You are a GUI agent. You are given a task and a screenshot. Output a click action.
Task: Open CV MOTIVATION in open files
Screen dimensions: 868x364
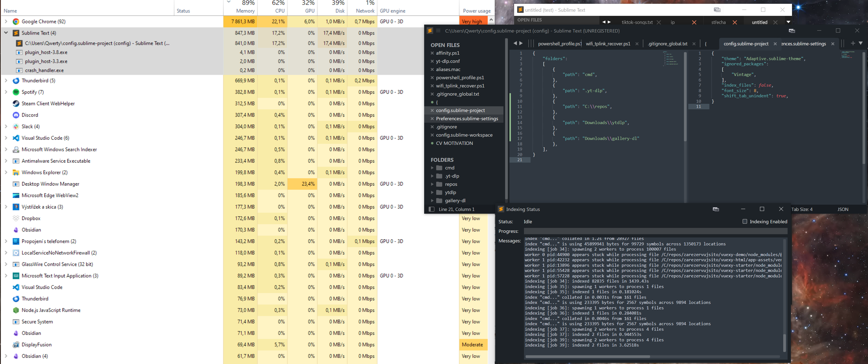click(454, 143)
